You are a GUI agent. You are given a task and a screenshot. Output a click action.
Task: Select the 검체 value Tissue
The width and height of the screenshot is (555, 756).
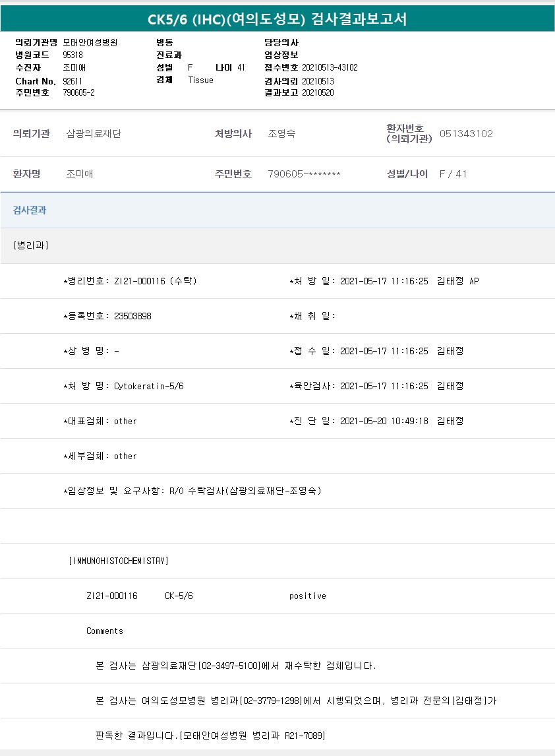201,80
